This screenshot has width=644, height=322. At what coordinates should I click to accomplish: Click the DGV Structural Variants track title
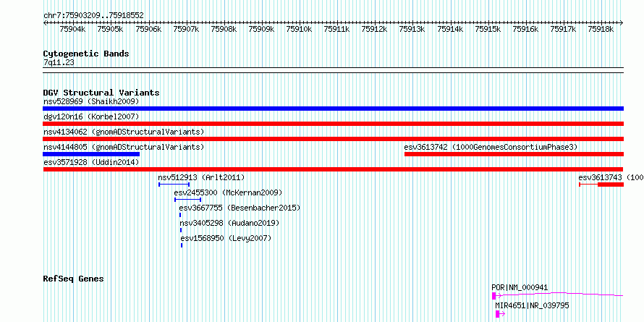tap(101, 93)
